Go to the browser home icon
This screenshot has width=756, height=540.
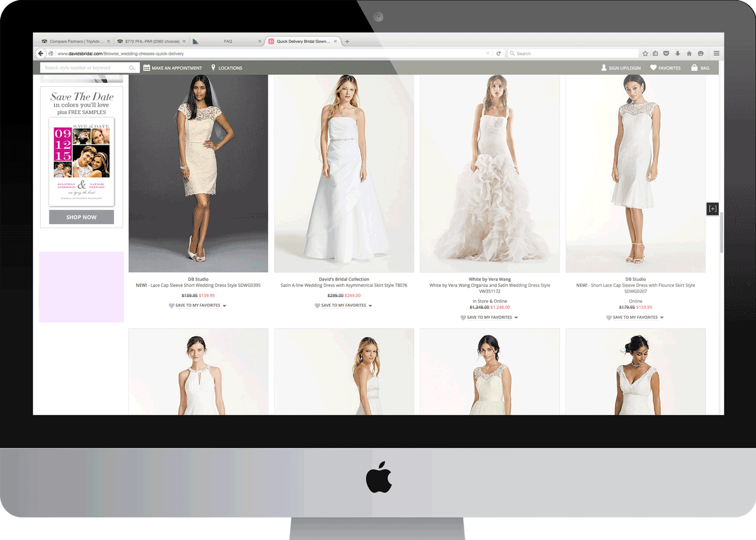[x=689, y=54]
